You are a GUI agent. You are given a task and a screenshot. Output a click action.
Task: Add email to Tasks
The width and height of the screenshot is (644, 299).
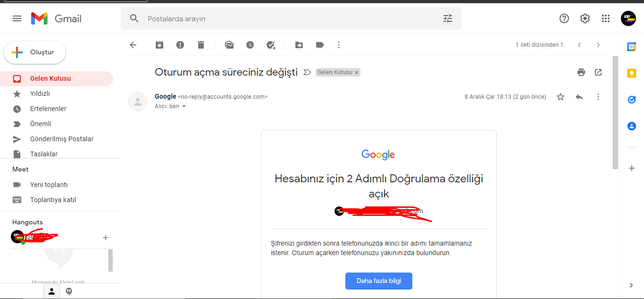(271, 45)
